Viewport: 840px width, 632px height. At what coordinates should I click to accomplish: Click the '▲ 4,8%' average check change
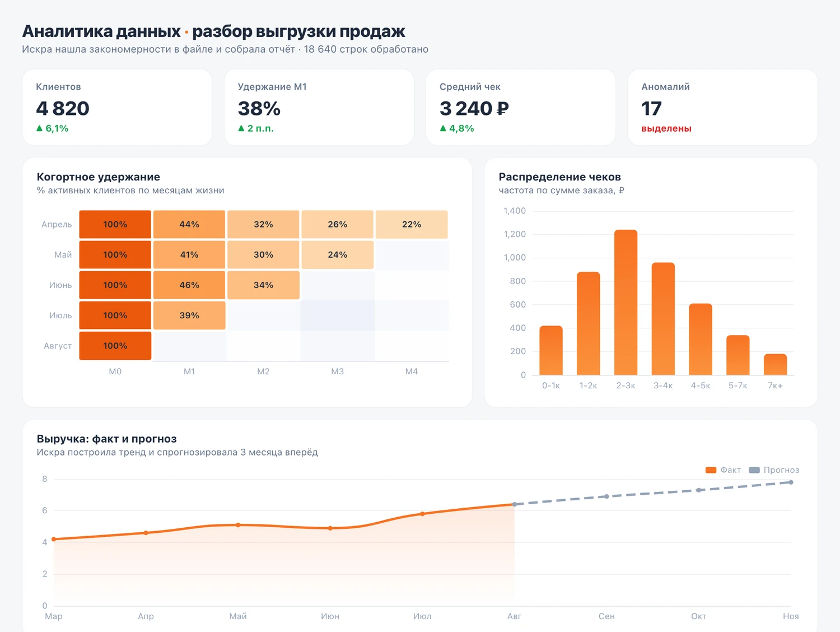(x=457, y=128)
